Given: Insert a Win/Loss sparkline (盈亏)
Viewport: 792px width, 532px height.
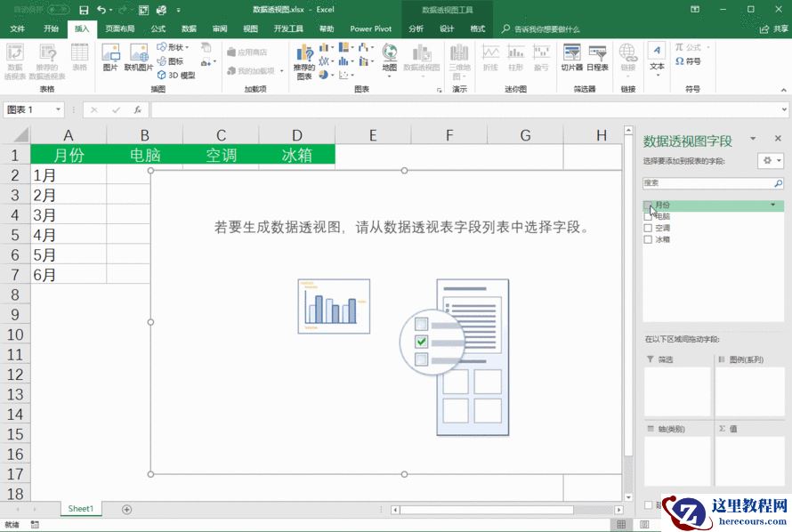Looking at the screenshot, I should (x=541, y=57).
